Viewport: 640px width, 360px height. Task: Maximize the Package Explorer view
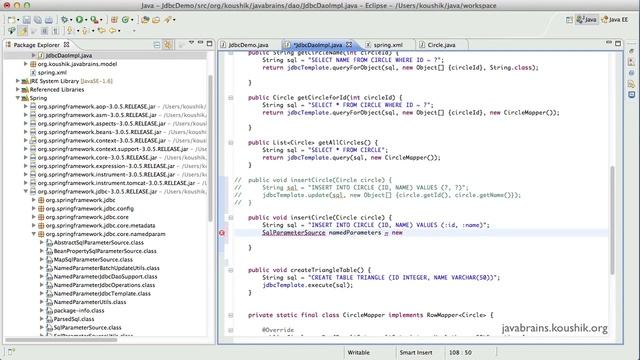tap(209, 43)
